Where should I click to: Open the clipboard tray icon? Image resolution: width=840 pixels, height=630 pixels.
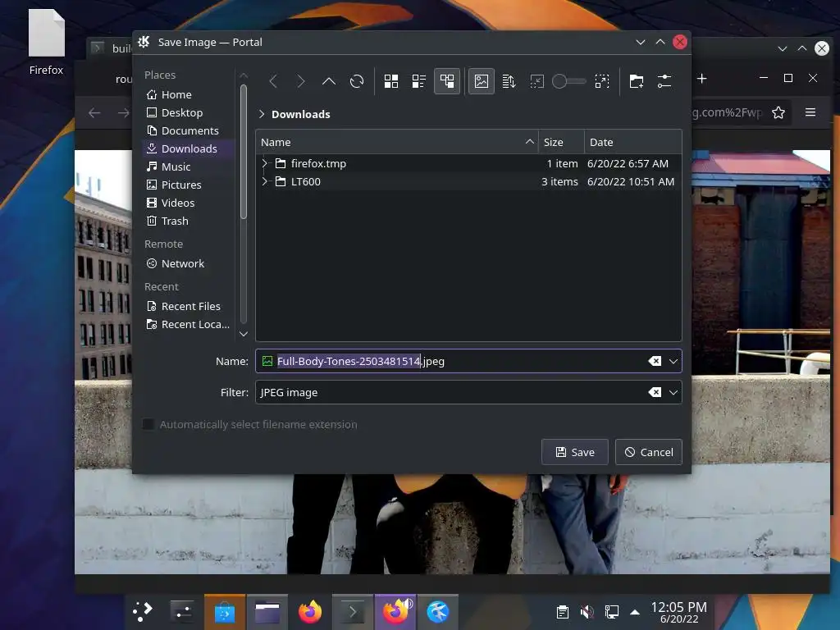click(x=562, y=612)
